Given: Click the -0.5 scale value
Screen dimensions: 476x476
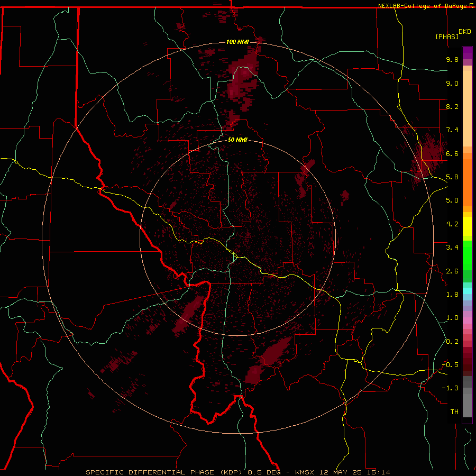Looking at the screenshot, I should (x=450, y=365).
